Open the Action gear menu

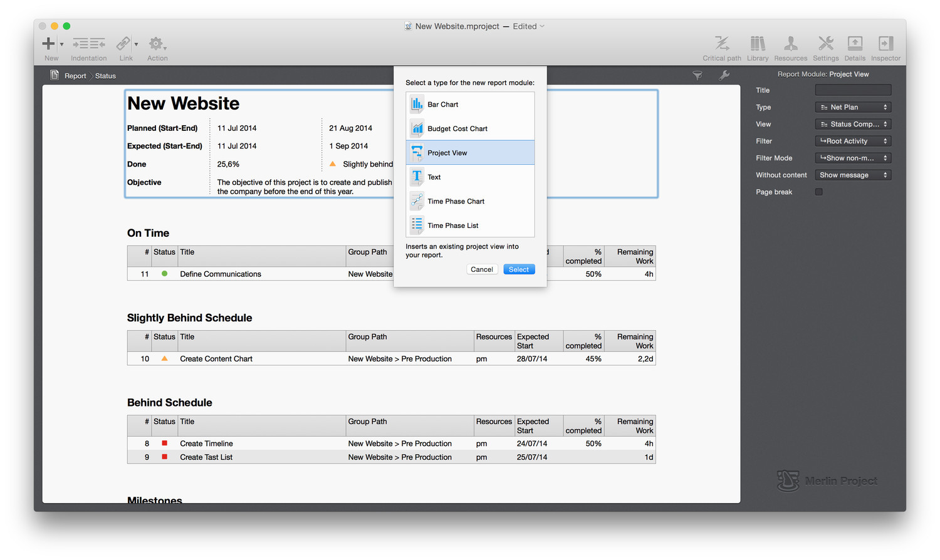(x=156, y=44)
